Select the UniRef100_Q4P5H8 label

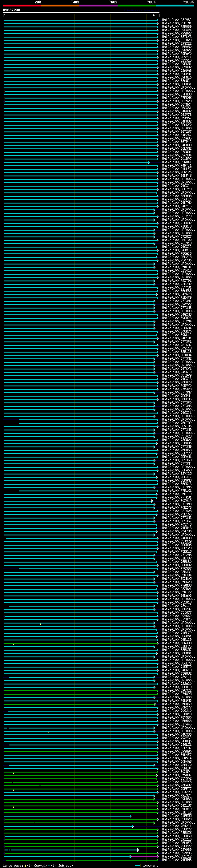click(x=177, y=860)
